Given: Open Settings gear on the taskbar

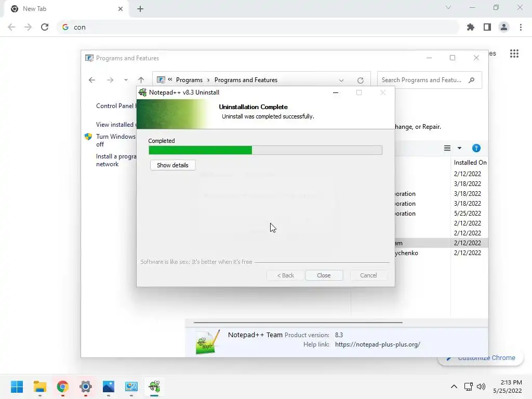Looking at the screenshot, I should click(86, 387).
